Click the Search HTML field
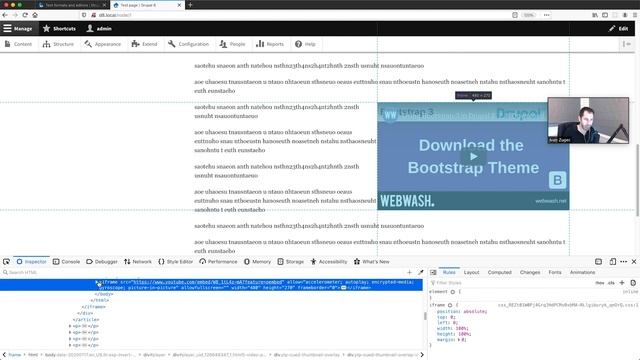The width and height of the screenshot is (640, 360). point(204,272)
